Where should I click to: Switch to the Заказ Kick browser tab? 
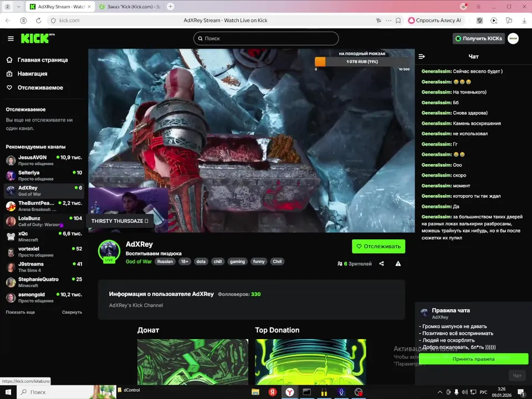130,7
